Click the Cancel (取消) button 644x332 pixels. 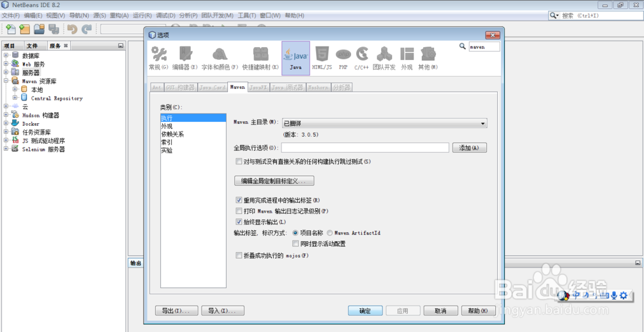[440, 311]
